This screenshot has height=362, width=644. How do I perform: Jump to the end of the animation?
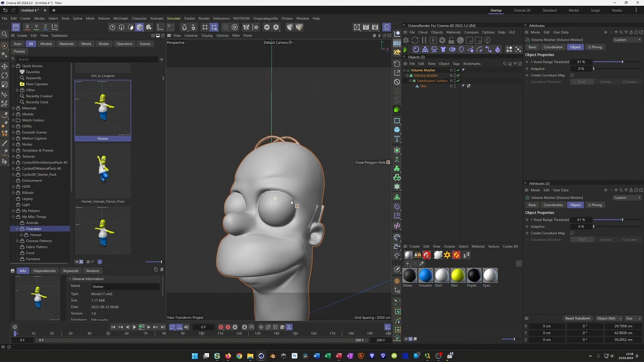163,327
